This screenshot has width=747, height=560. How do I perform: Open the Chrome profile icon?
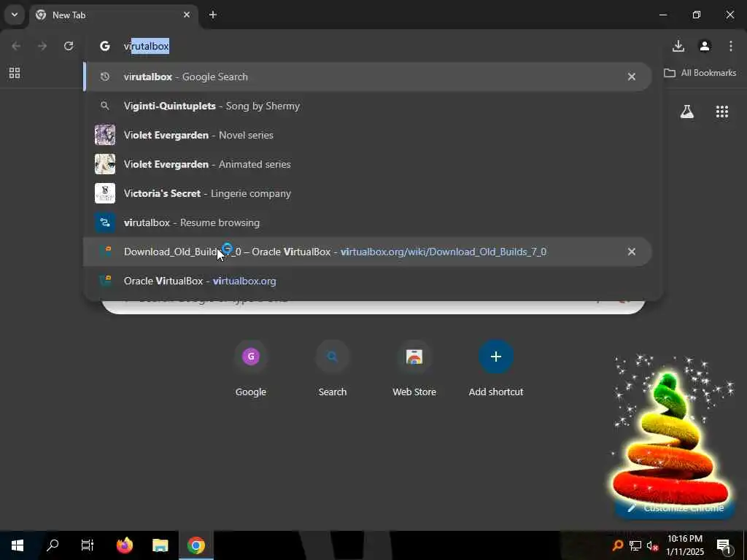tap(705, 46)
